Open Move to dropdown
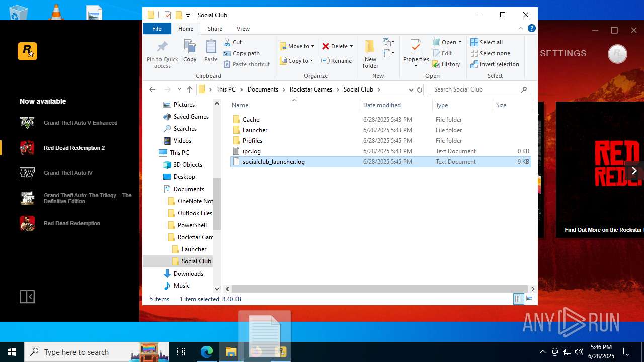The height and width of the screenshot is (362, 644). pyautogui.click(x=297, y=46)
